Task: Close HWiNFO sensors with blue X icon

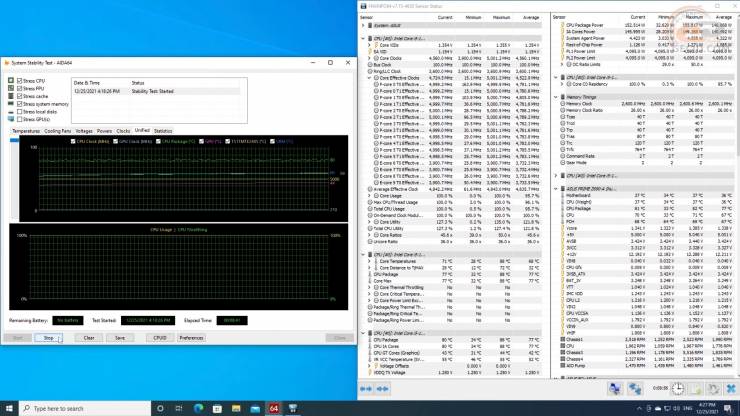Action: pos(731,389)
